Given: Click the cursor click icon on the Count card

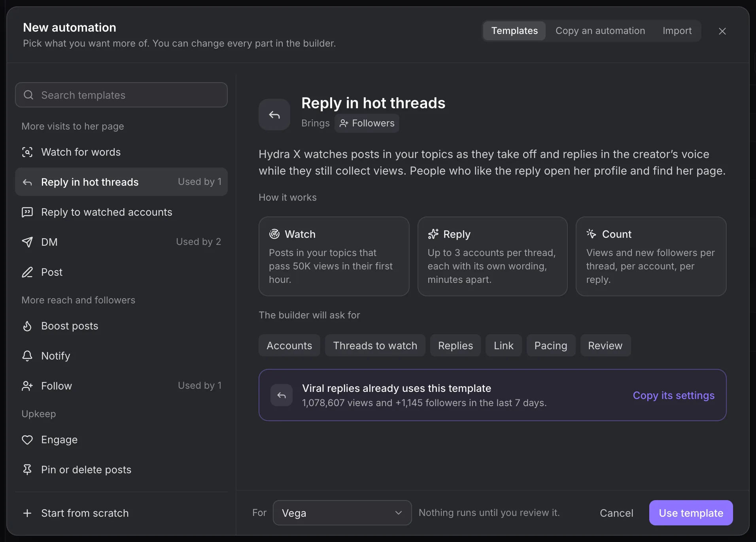Looking at the screenshot, I should tap(592, 234).
